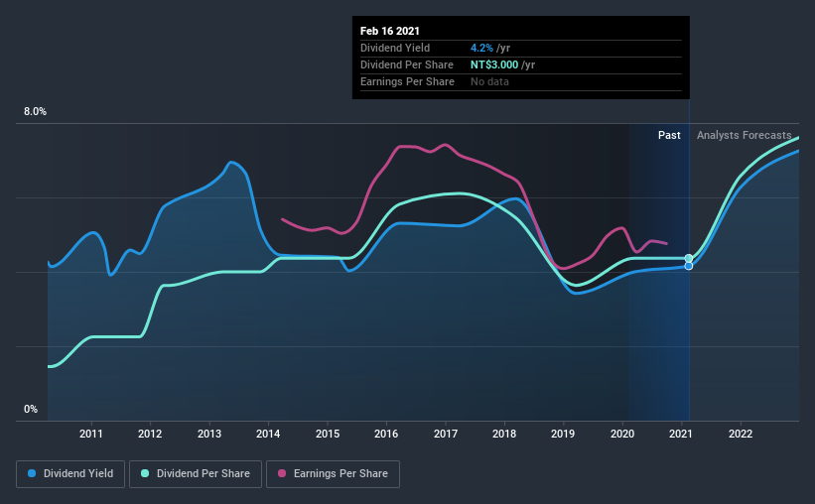Click the Feb 16 2021 tooltip date header
The width and height of the screenshot is (815, 504).
click(x=390, y=31)
